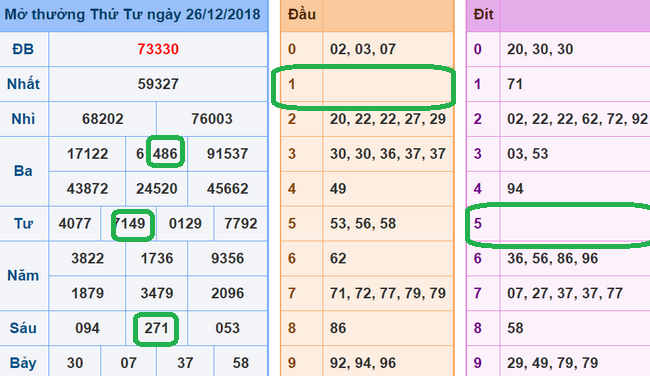Click the Năm number 1736
The width and height of the screenshot is (650, 376).
pyautogui.click(x=157, y=258)
